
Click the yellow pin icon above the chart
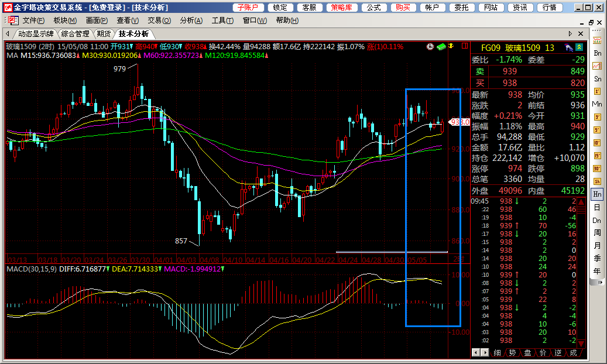451,46
